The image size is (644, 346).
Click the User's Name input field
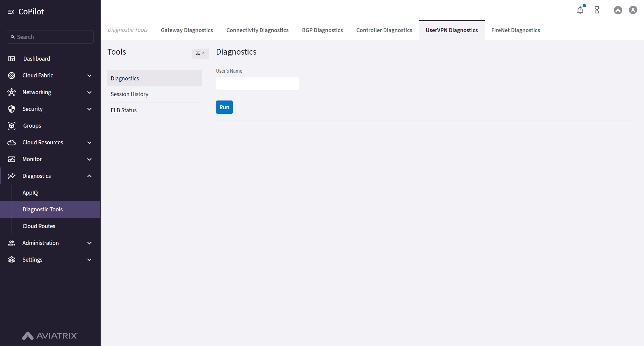click(258, 84)
